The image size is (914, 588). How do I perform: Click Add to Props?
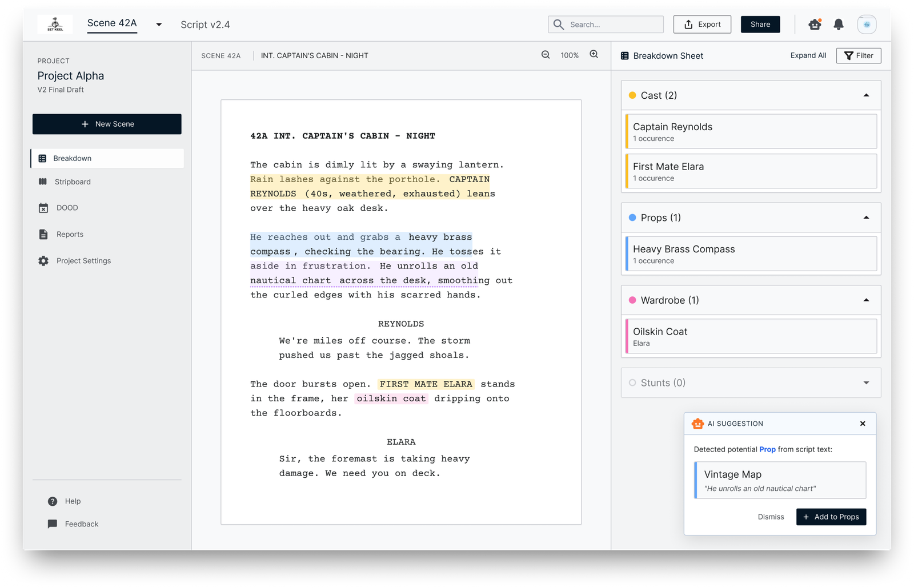click(831, 517)
